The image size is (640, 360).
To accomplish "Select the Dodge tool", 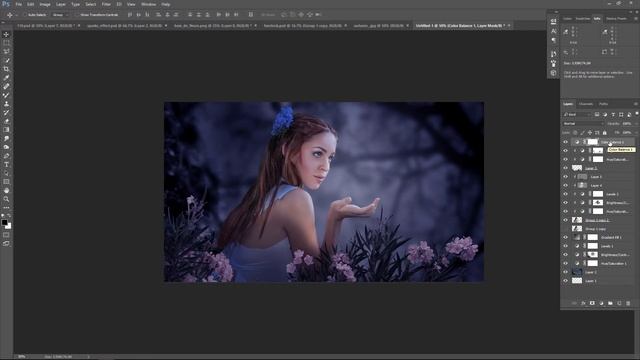I will 6,147.
